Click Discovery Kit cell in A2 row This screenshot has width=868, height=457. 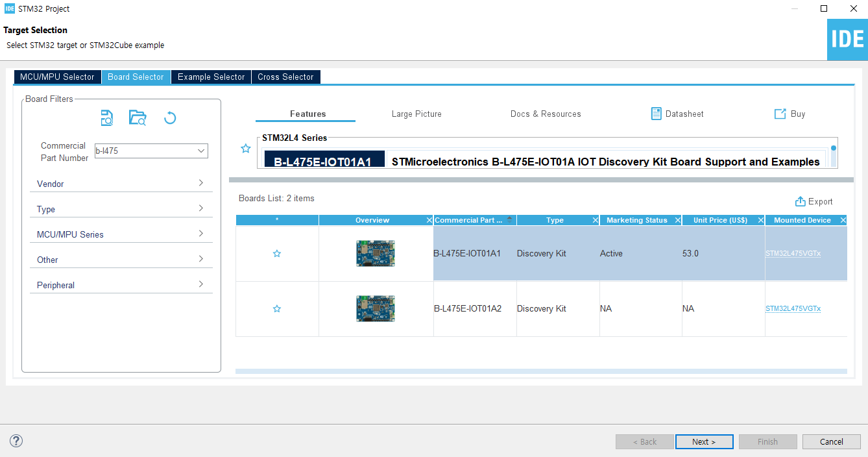pyautogui.click(x=558, y=308)
